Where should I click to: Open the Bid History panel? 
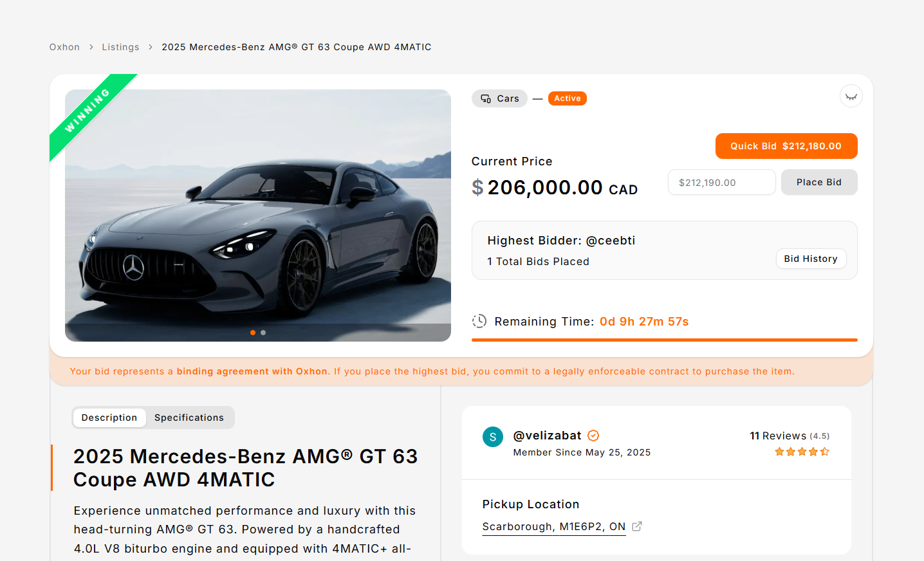(811, 259)
